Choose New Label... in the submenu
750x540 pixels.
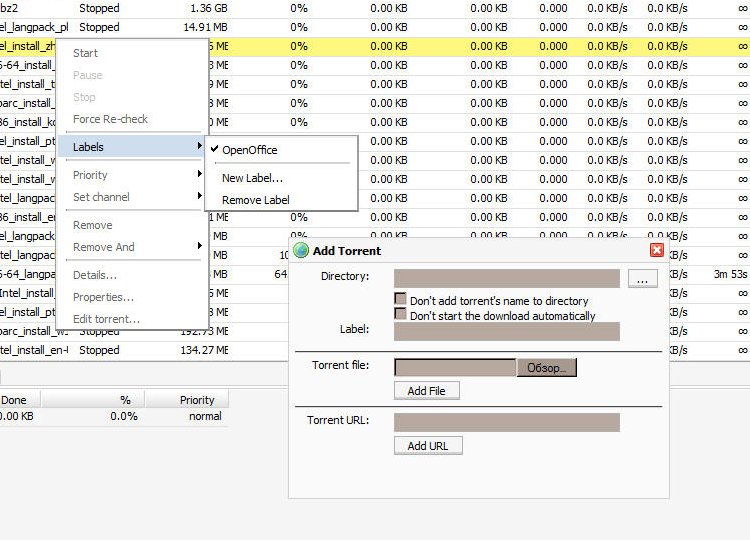click(x=253, y=178)
